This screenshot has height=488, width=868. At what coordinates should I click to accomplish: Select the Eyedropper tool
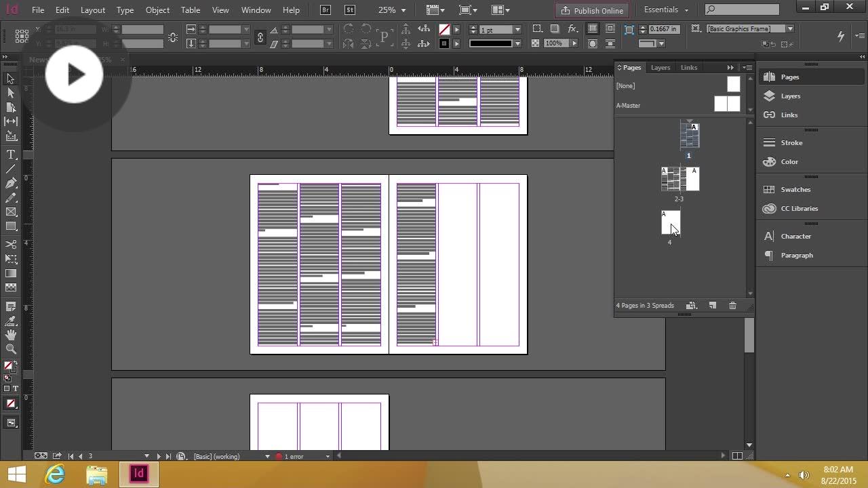tap(11, 321)
